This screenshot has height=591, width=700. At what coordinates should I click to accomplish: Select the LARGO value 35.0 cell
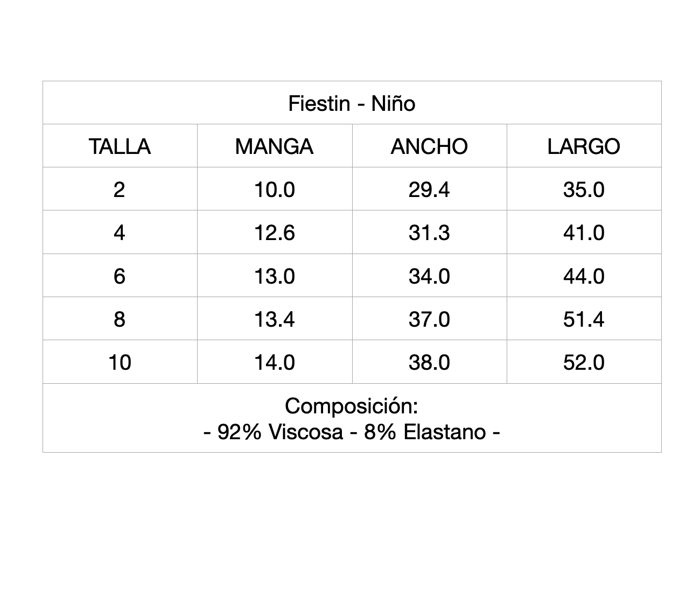pyautogui.click(x=584, y=189)
